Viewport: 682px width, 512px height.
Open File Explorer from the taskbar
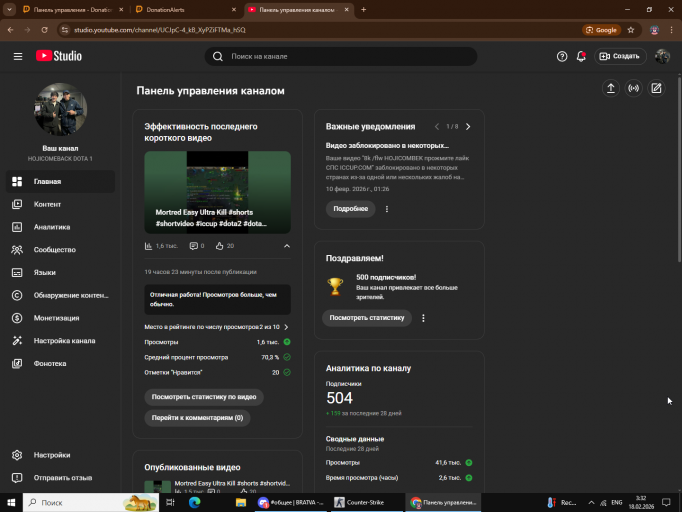(241, 503)
